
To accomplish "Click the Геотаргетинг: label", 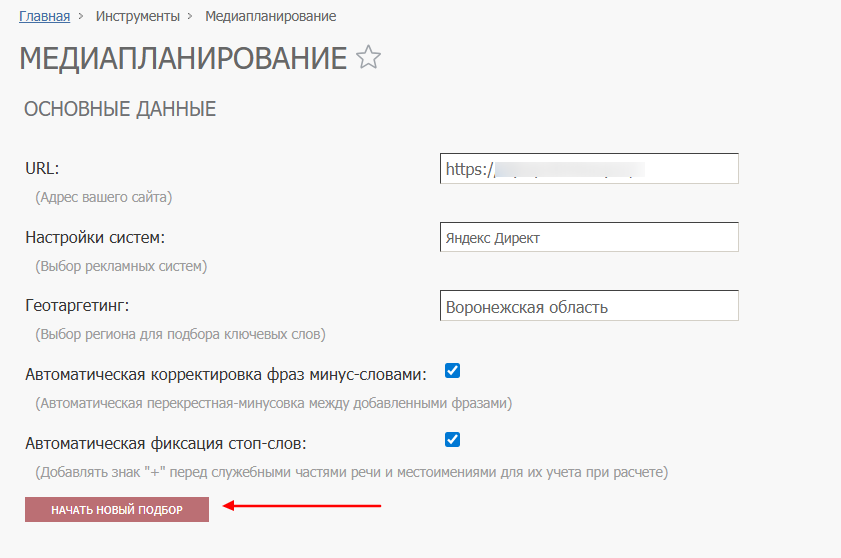I will coord(78,305).
